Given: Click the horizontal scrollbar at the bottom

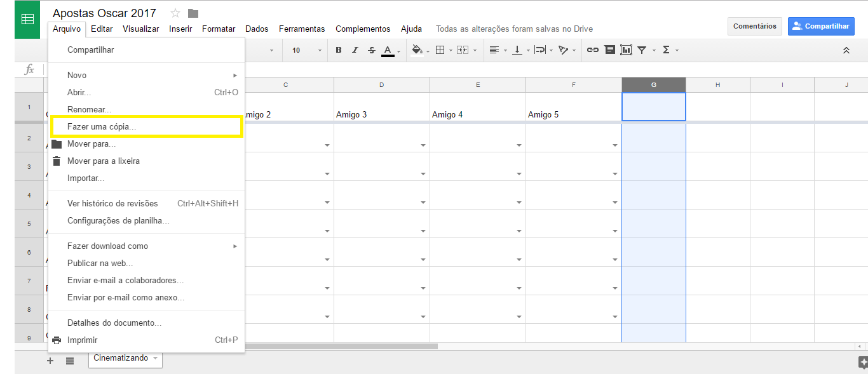Looking at the screenshot, I should [x=341, y=346].
